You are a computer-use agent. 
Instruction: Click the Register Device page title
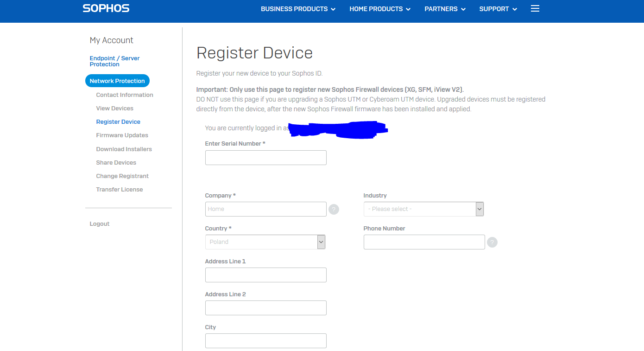pos(254,53)
